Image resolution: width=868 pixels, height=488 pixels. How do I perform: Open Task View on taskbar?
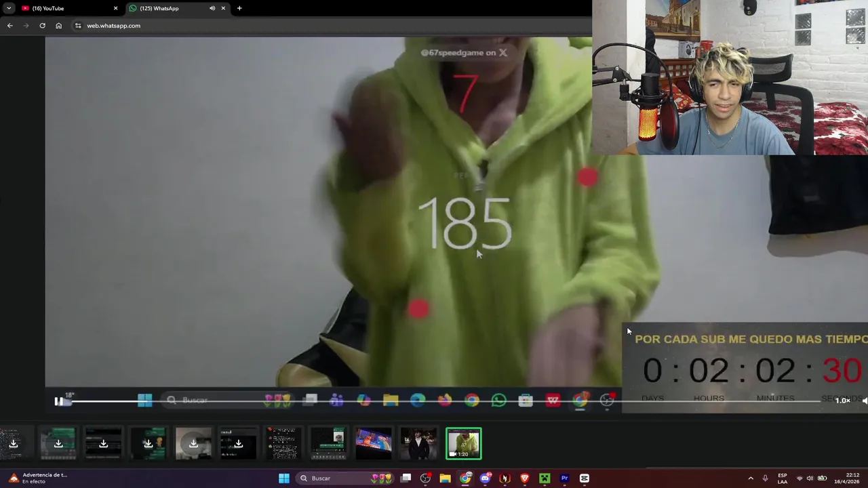tap(406, 479)
